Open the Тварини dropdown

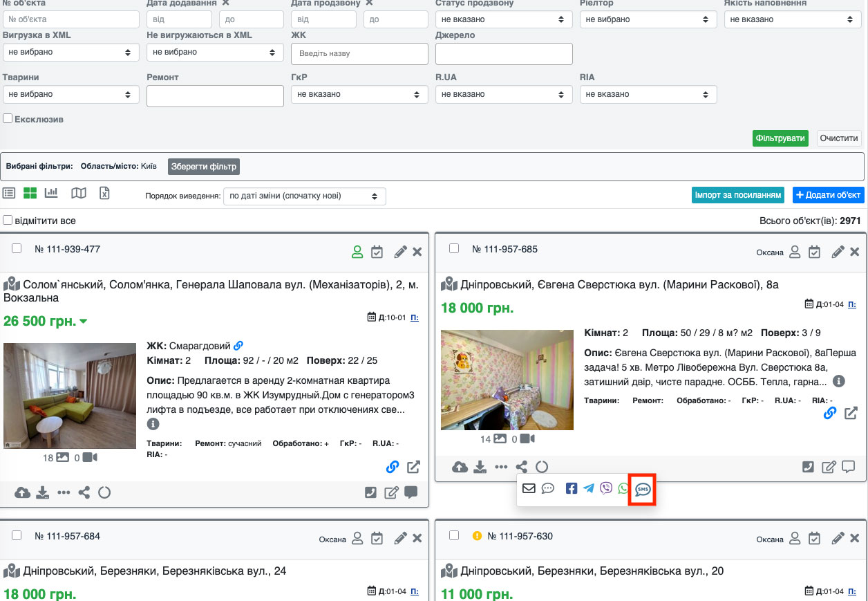point(70,94)
